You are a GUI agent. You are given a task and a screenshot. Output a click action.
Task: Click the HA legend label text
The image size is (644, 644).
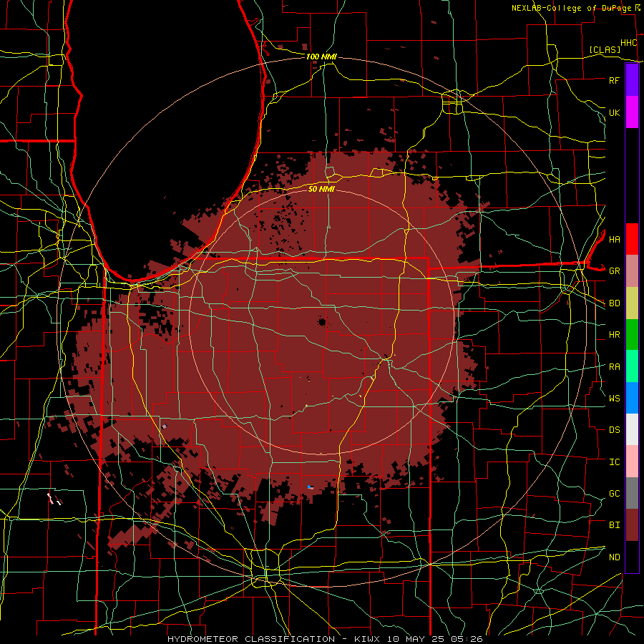614,239
